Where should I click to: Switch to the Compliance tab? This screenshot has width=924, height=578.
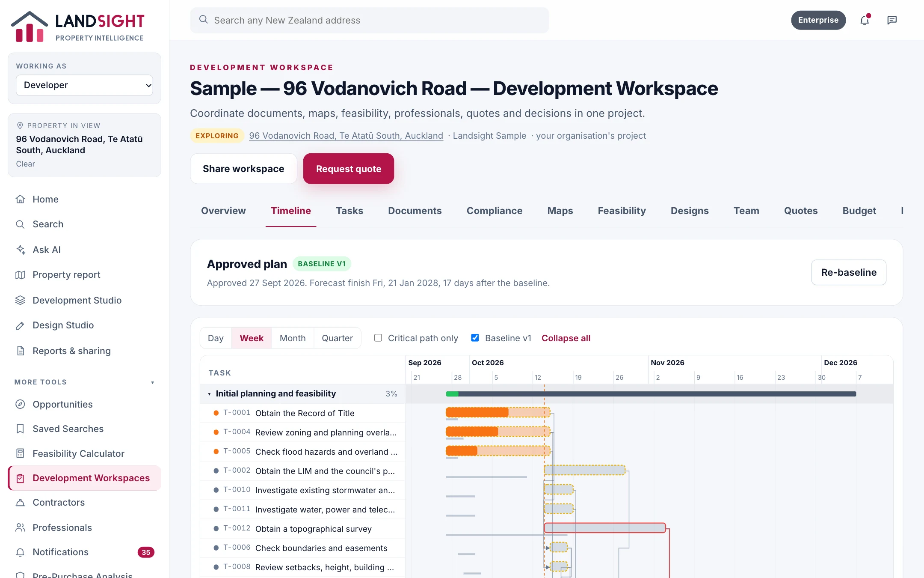(495, 211)
